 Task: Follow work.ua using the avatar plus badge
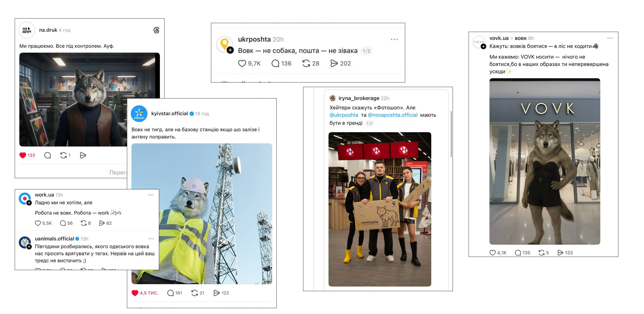click(x=29, y=203)
